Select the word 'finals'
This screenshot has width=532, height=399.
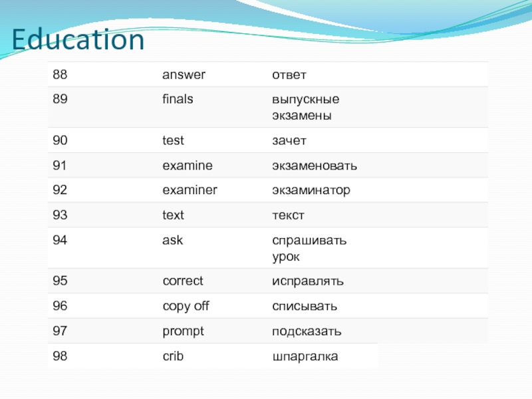coord(178,98)
